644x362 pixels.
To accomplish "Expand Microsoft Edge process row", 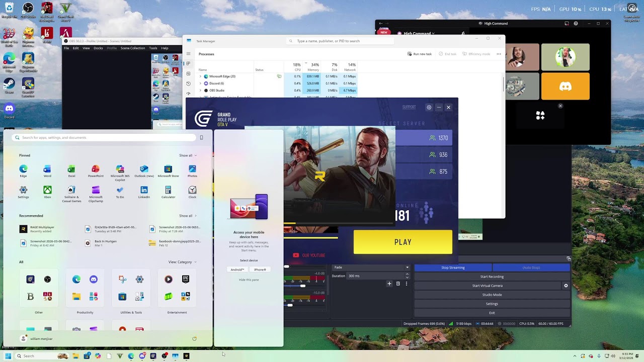I will tap(200, 76).
